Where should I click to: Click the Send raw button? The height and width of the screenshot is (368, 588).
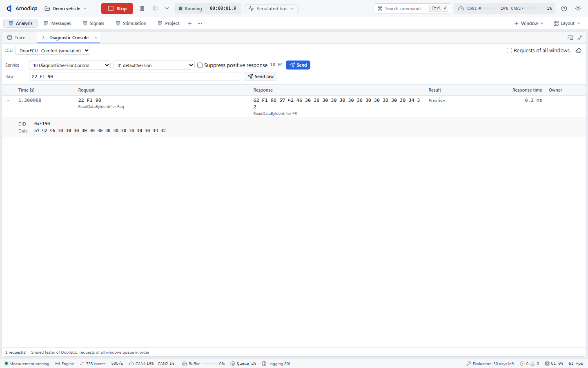coord(261,76)
